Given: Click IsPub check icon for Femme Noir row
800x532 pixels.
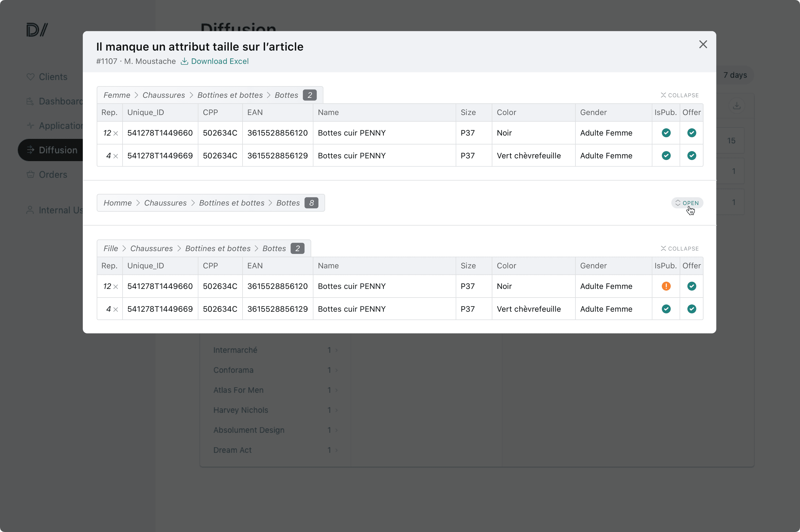Looking at the screenshot, I should click(x=666, y=133).
